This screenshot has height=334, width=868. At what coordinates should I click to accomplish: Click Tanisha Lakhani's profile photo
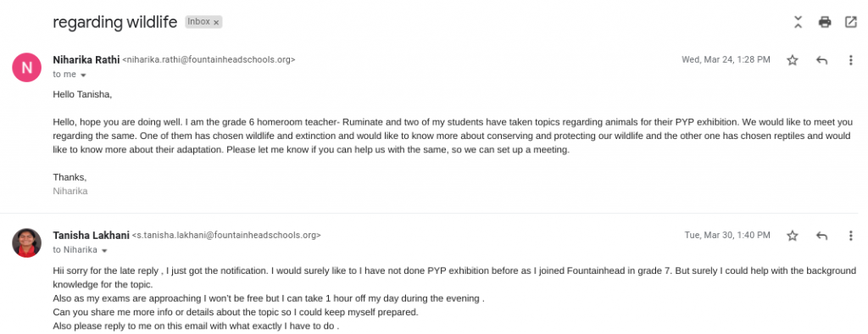(26, 242)
